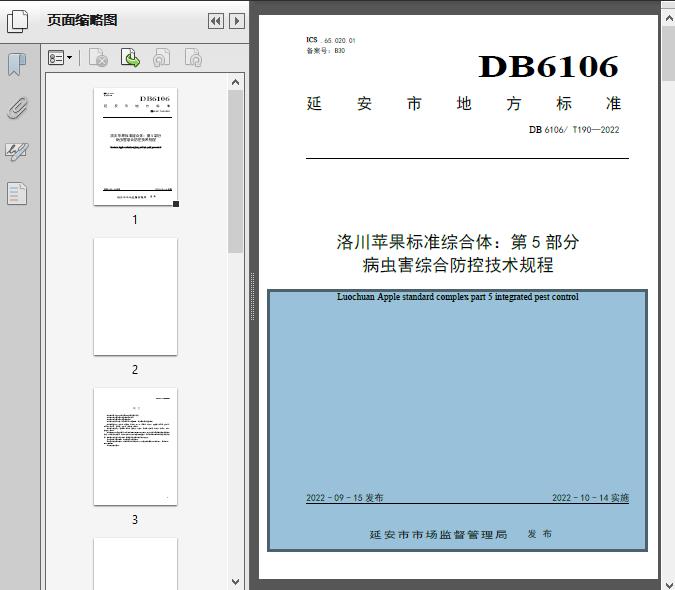
Task: Click the page number 2 label
Action: (135, 369)
